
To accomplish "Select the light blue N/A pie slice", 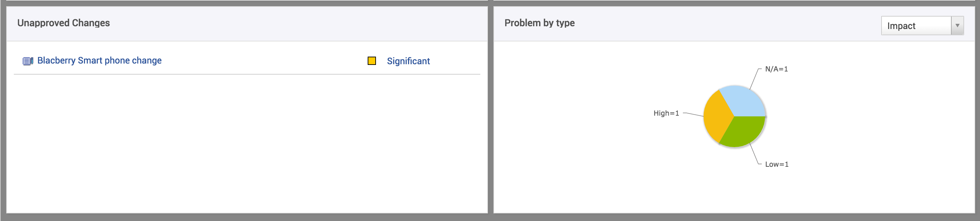I will [x=743, y=101].
